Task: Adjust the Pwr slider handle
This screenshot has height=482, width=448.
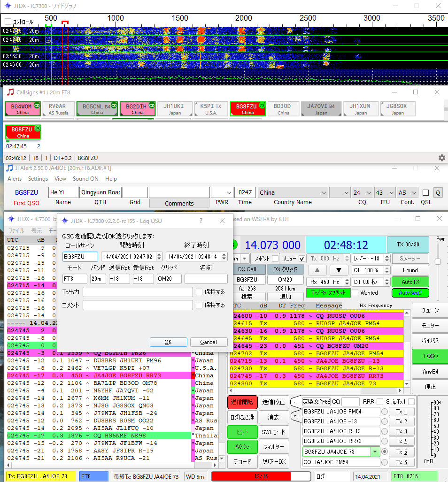Action: (438, 261)
